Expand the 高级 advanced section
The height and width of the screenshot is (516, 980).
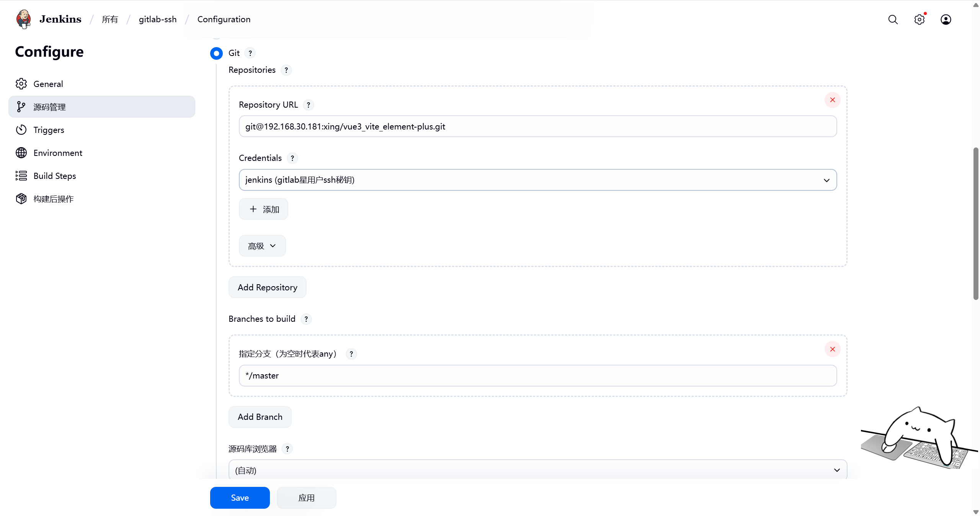[x=262, y=246]
